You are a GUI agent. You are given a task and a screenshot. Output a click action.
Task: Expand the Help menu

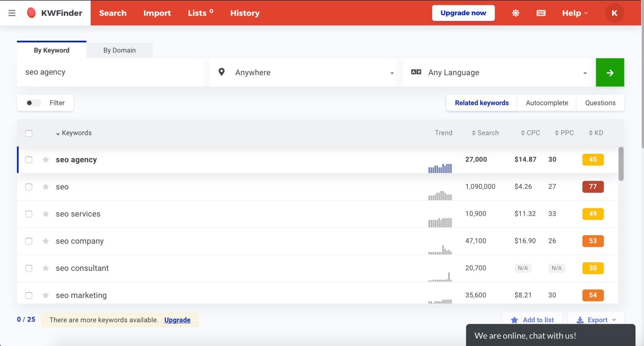[x=575, y=13]
